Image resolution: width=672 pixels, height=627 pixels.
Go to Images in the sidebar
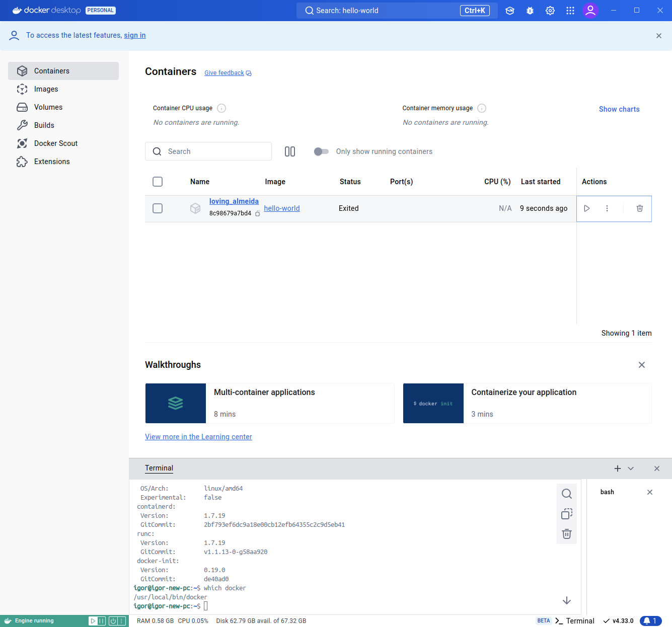pyautogui.click(x=46, y=89)
